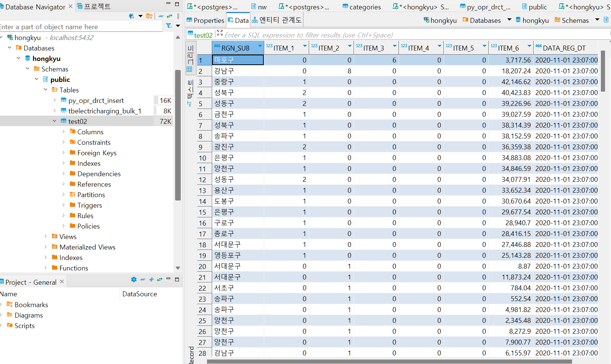This screenshot has width=611, height=364.
Task: Click the Database Navigator vertical scrollbar
Action: (x=178, y=135)
